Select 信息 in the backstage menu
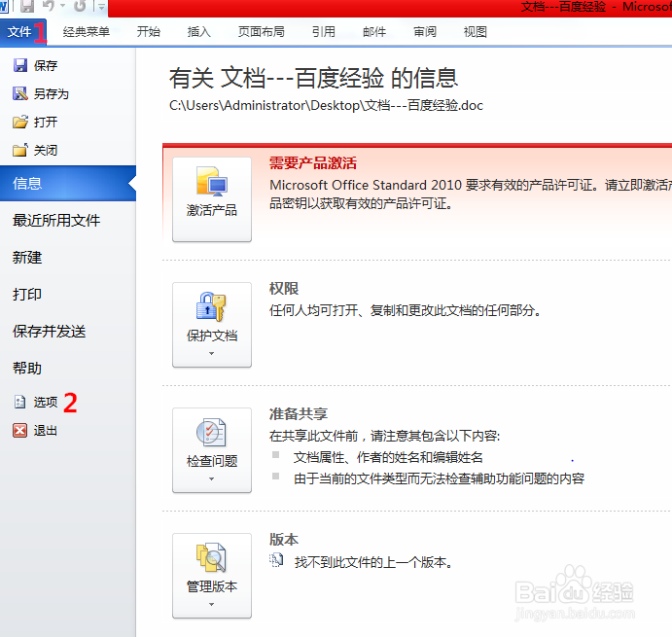The height and width of the screenshot is (637, 672). (68, 184)
